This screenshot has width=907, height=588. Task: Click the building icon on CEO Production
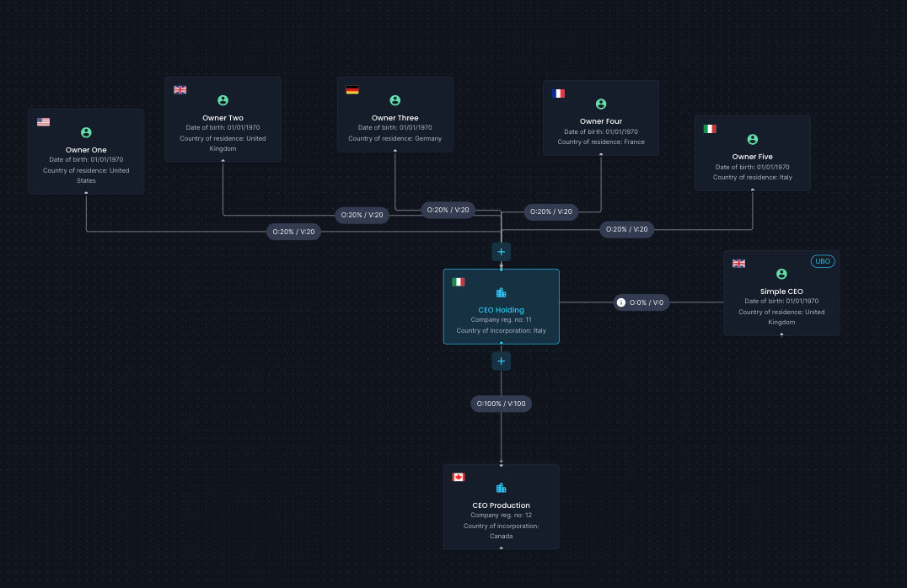coord(501,488)
